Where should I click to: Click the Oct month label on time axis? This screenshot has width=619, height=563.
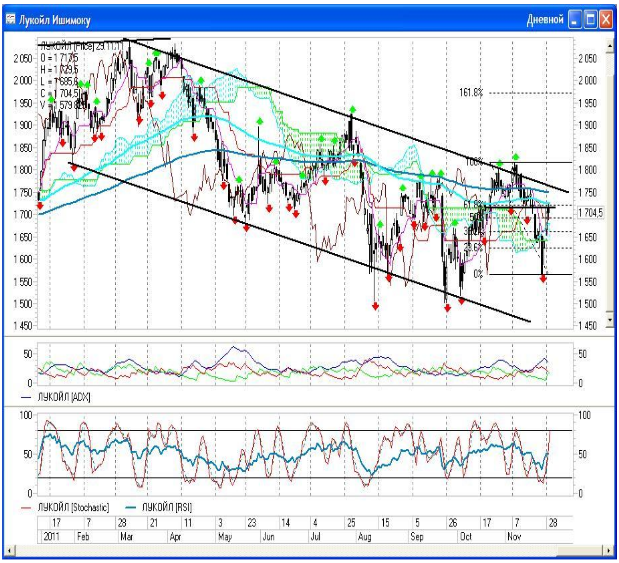[x=466, y=536]
